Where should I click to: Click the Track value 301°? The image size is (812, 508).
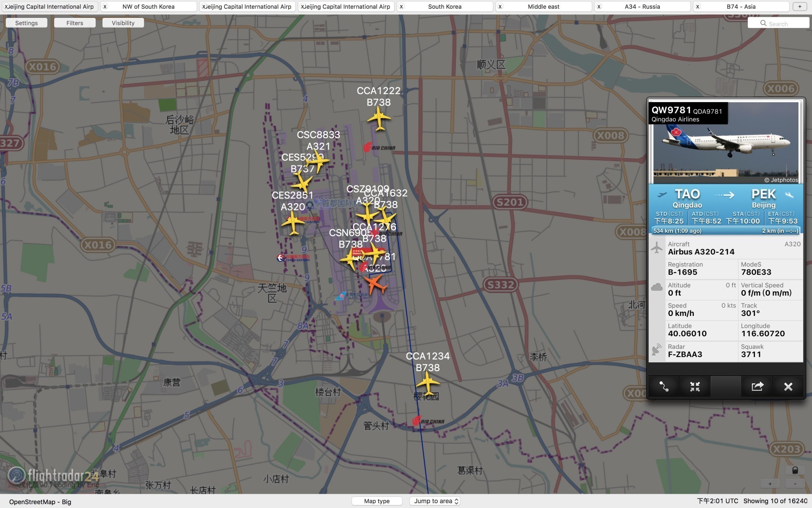[x=750, y=313]
